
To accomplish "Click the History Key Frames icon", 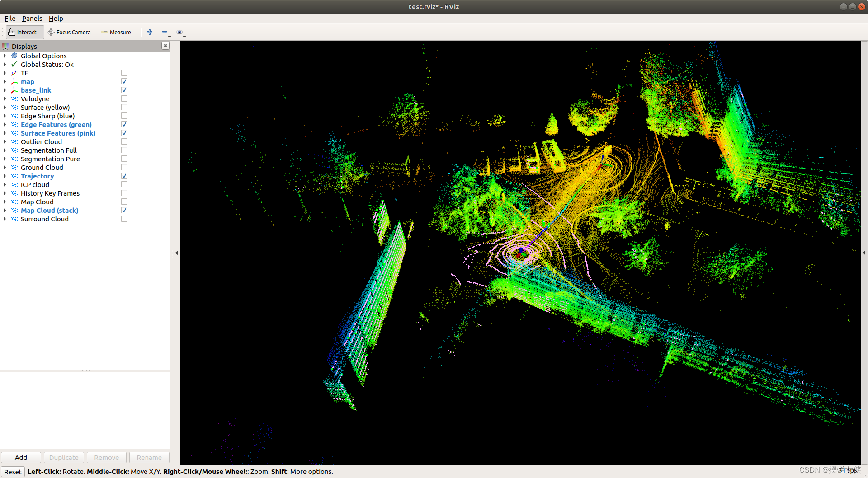I will coord(14,193).
